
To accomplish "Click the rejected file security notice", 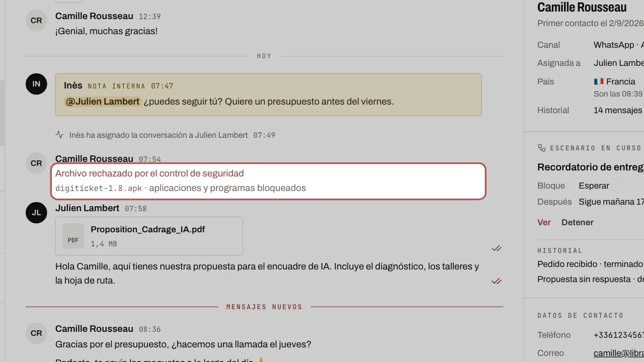I will tap(268, 181).
